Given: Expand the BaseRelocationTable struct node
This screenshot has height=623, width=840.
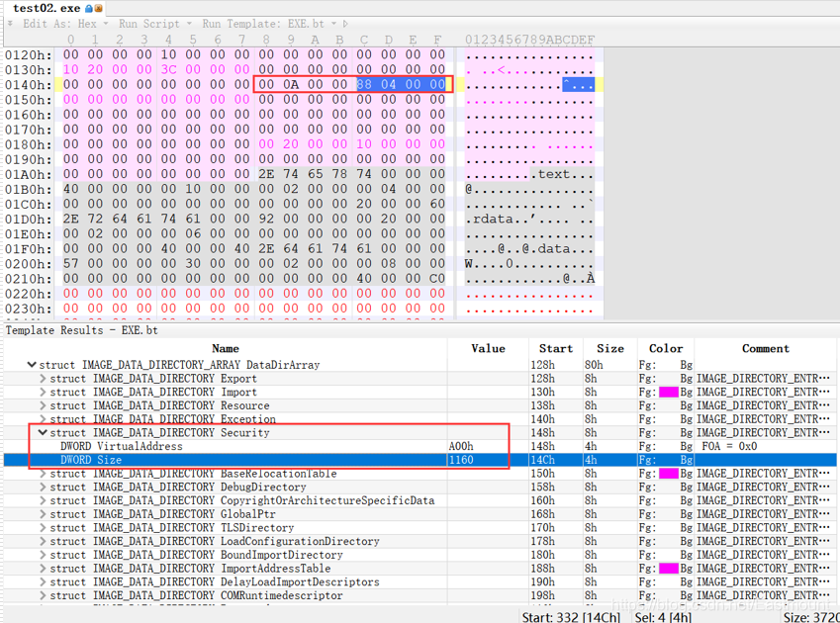Looking at the screenshot, I should click(43, 473).
